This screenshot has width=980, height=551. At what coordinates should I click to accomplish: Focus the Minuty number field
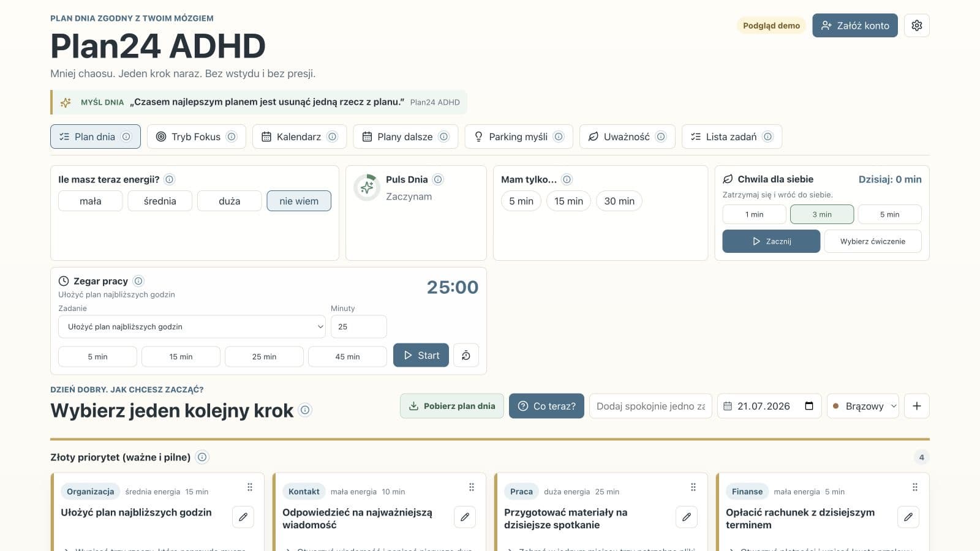click(x=359, y=326)
